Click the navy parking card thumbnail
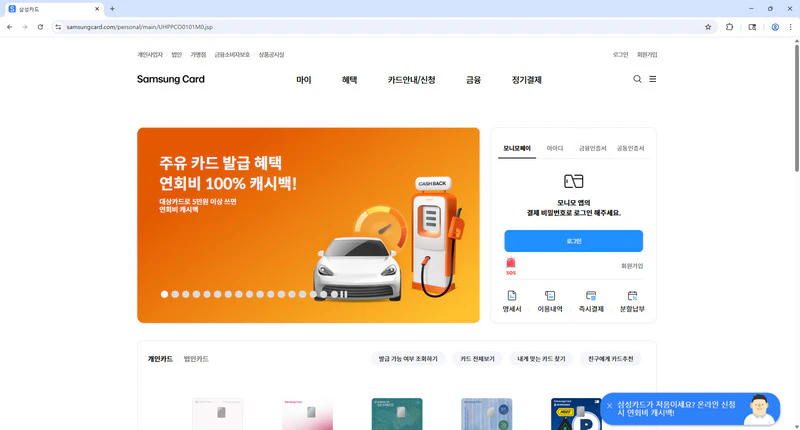800x430 pixels. tap(577, 414)
